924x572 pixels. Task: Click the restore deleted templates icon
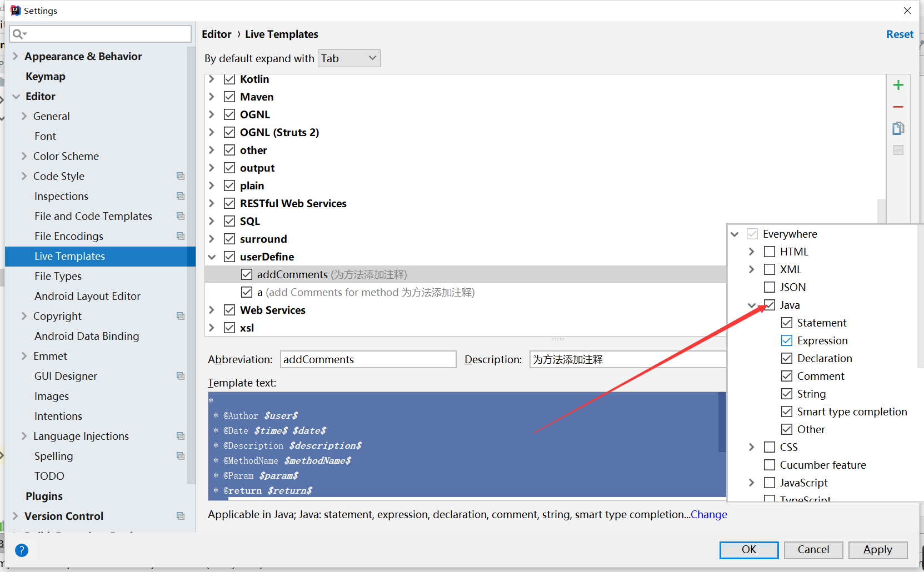click(898, 150)
